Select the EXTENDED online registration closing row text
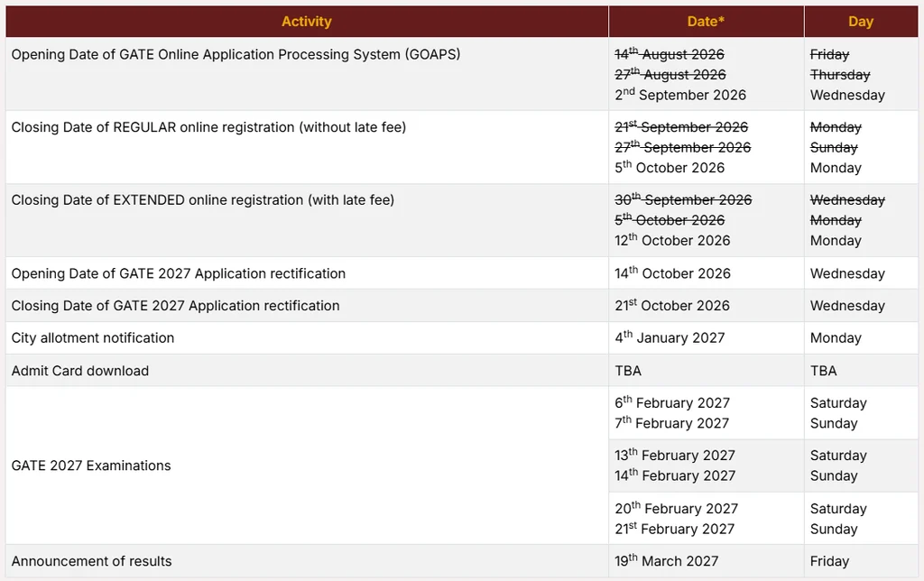 pos(203,199)
